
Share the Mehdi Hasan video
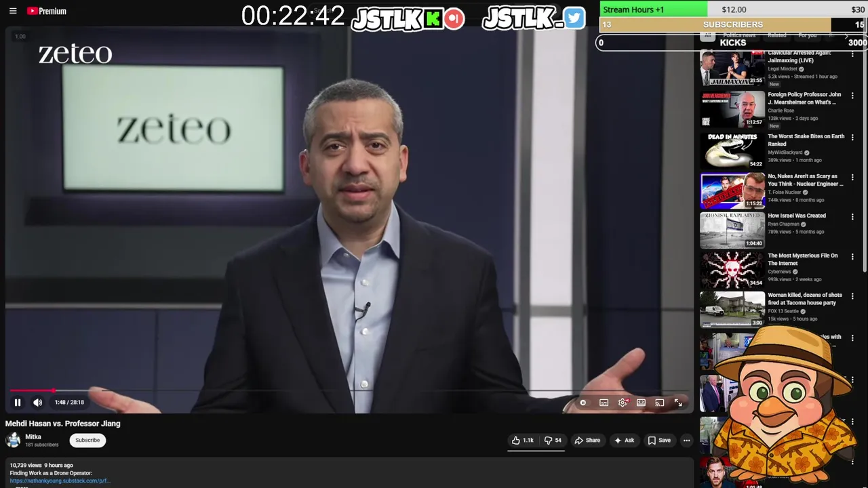587,441
